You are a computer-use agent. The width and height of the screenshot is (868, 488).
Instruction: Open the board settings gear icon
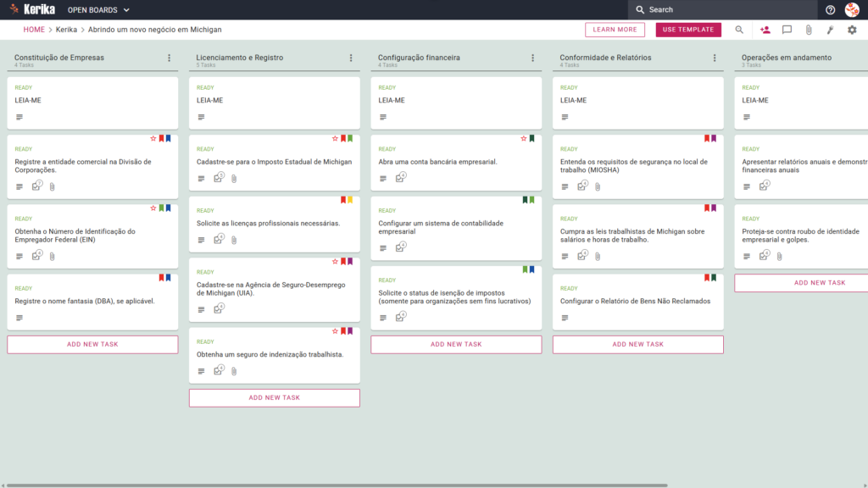852,30
